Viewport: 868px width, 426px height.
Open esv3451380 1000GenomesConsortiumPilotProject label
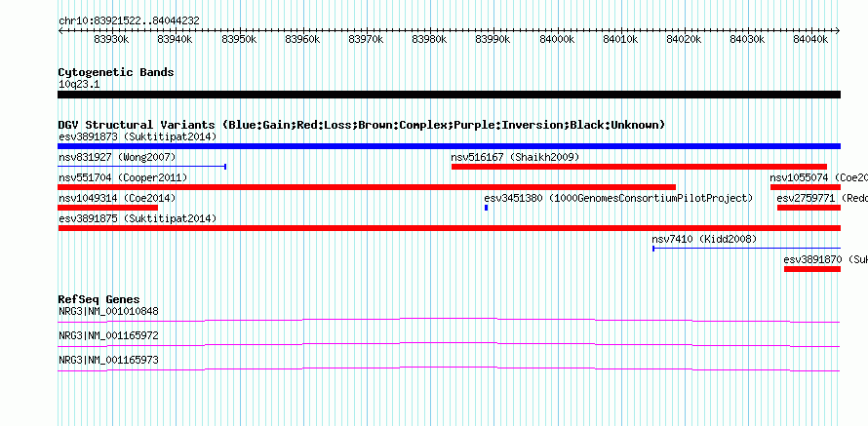pyautogui.click(x=618, y=198)
